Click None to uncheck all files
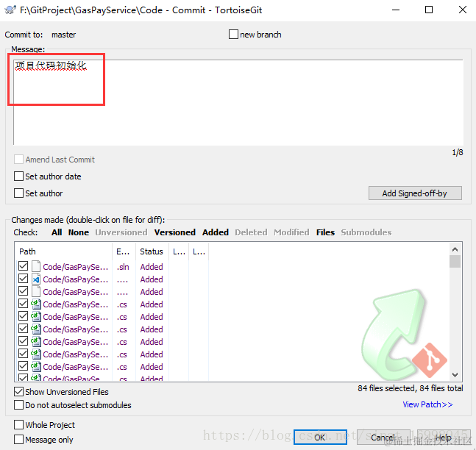Viewport: 476px width, 450px height. [78, 232]
